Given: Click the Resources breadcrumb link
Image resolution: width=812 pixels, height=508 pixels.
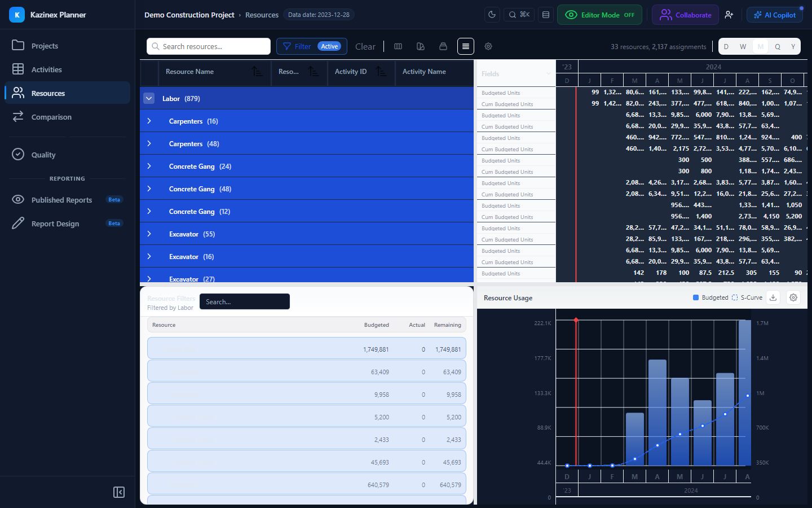Looking at the screenshot, I should coord(262,15).
